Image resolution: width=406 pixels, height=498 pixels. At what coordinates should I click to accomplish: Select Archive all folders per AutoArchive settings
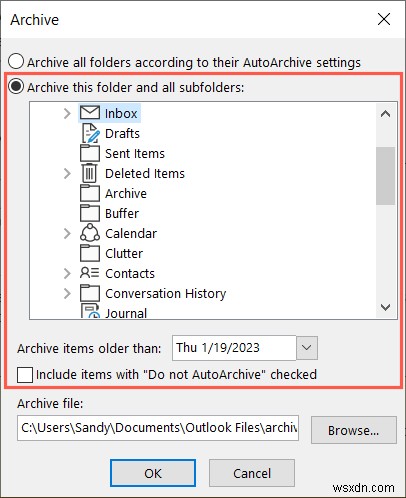click(16, 62)
